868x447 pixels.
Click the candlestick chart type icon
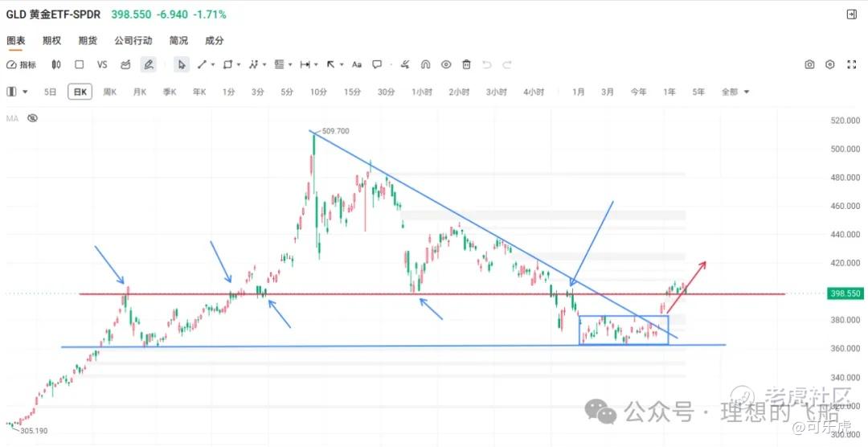click(56, 65)
